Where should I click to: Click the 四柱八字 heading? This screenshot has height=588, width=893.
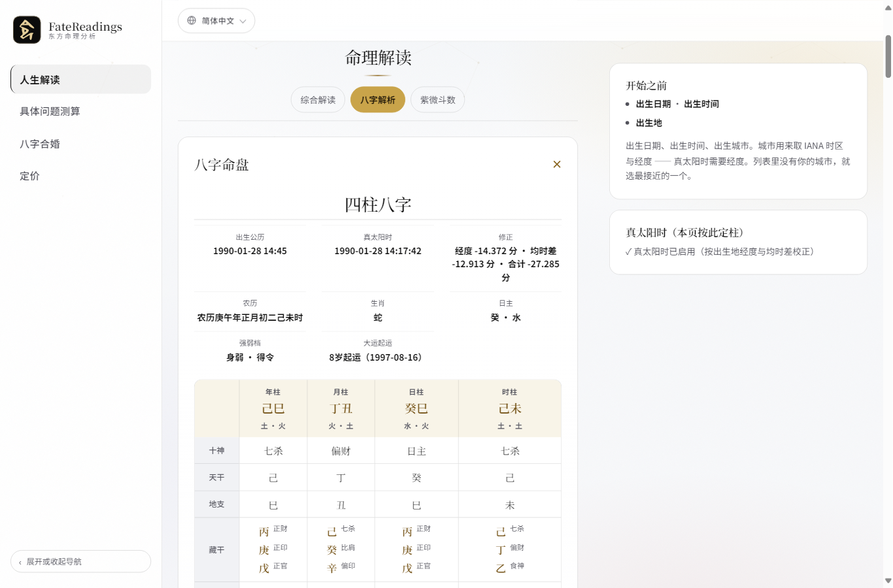click(x=378, y=204)
